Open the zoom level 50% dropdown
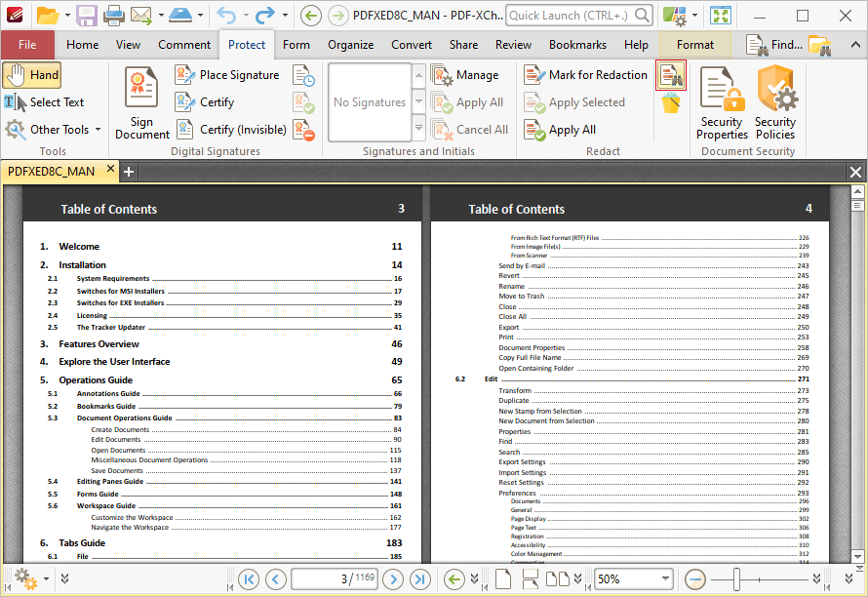The width and height of the screenshot is (868, 597). click(x=633, y=579)
